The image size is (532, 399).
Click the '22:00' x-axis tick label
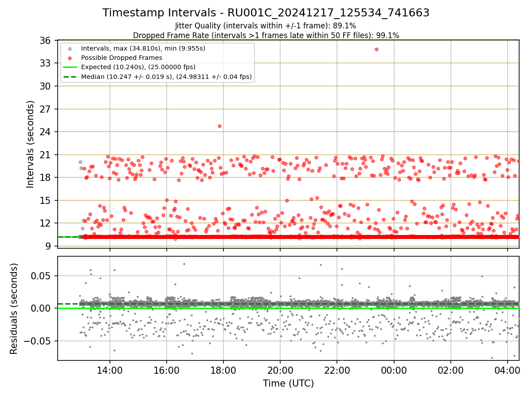tap(337, 370)
